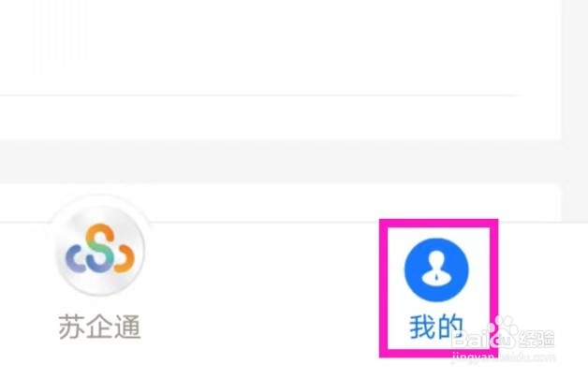This screenshot has height=378, width=588.
Task: Click inside the pink highlighted 我的 box
Action: click(439, 288)
